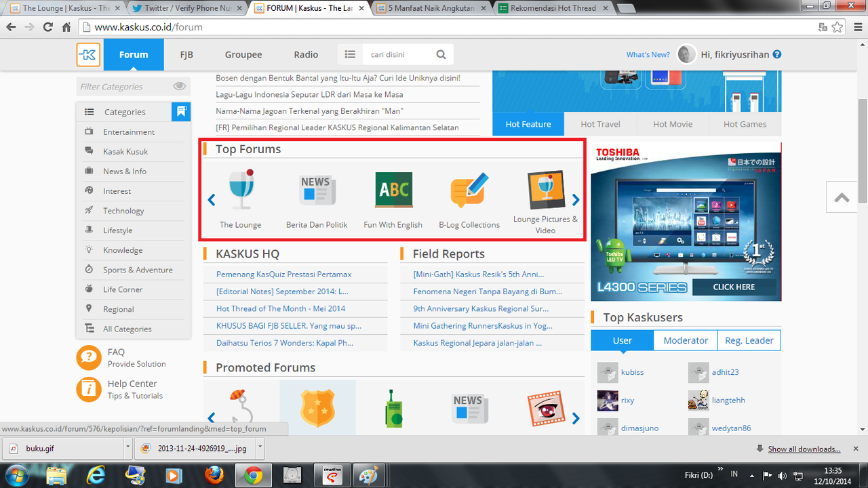The width and height of the screenshot is (868, 488).
Task: Show next Promoted Forums with right arrow
Action: point(576,418)
